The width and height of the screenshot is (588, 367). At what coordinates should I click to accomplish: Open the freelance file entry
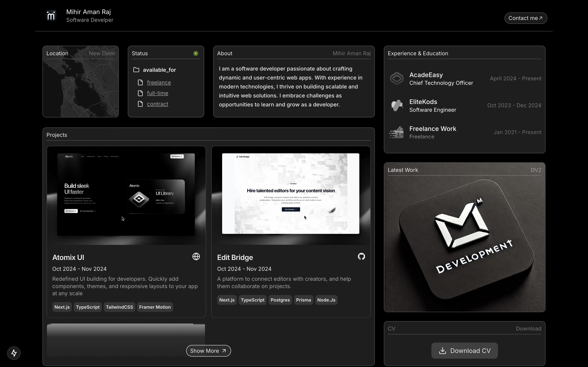click(x=159, y=83)
